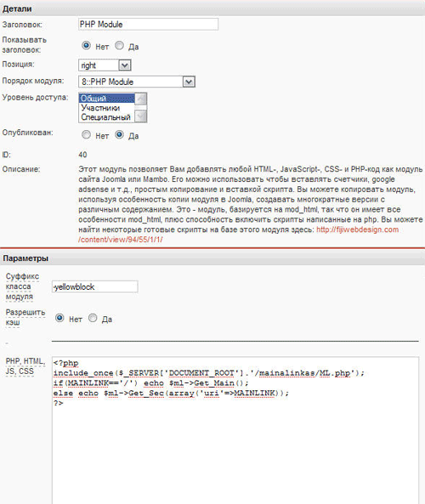Click access level list scroll-down arrow

tap(140, 116)
